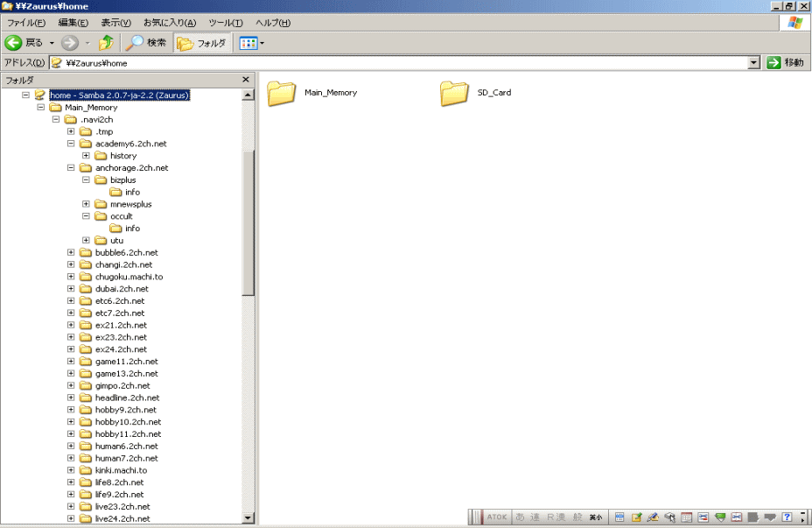Select info folder under bizplus
The width and height of the screenshot is (812, 528).
click(132, 193)
